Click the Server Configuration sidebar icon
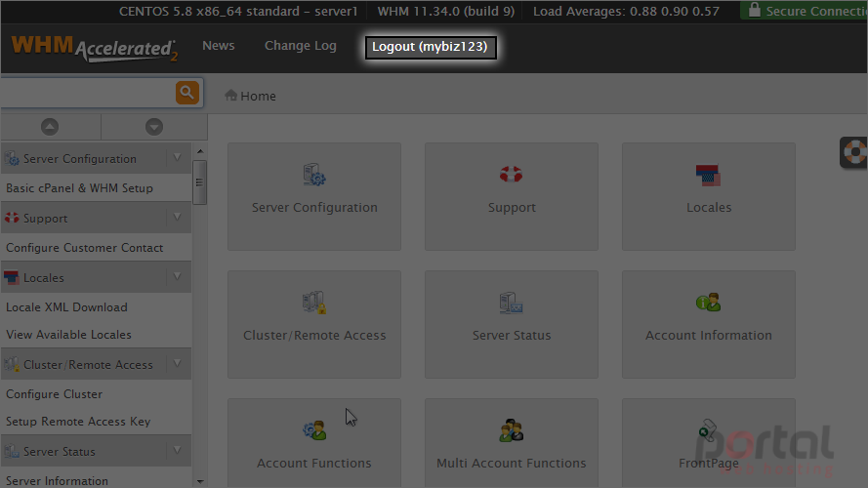868x488 pixels. click(x=12, y=159)
